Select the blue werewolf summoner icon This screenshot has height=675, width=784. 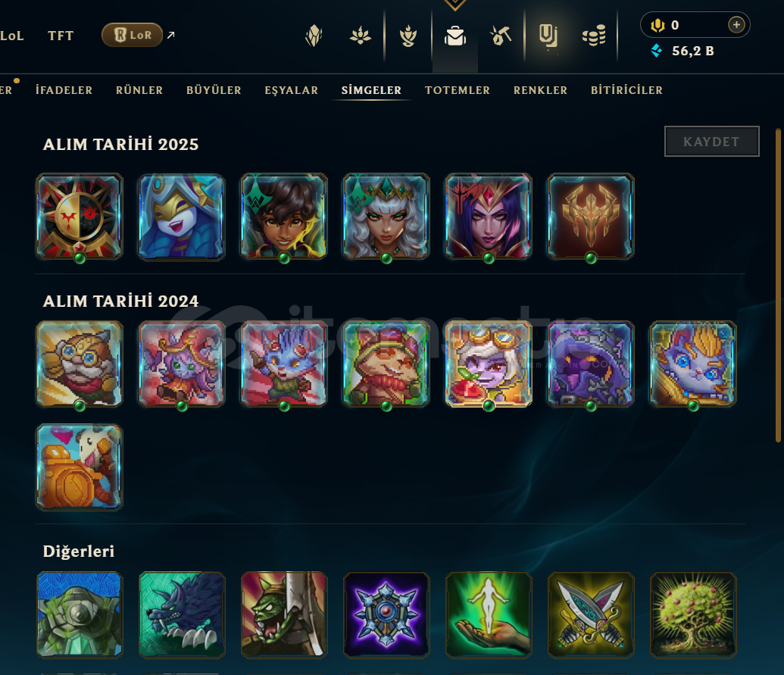(x=182, y=614)
